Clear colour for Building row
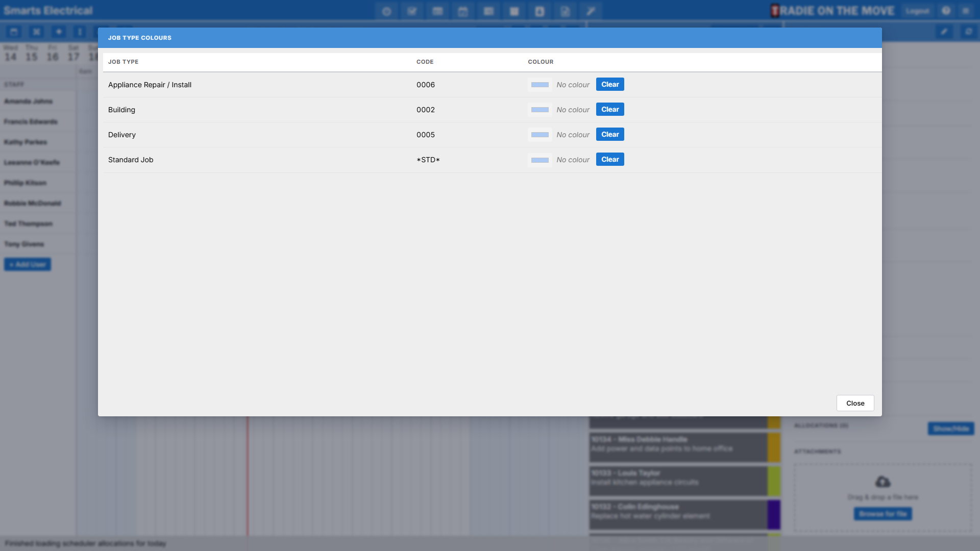The width and height of the screenshot is (980, 551). click(x=610, y=109)
